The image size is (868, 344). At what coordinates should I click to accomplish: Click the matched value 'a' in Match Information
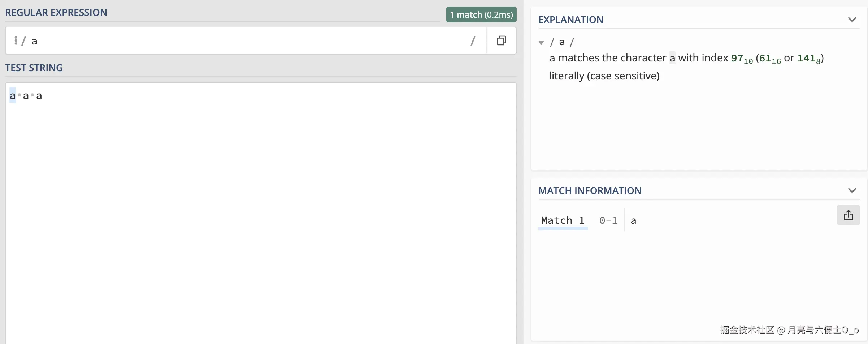tap(633, 220)
